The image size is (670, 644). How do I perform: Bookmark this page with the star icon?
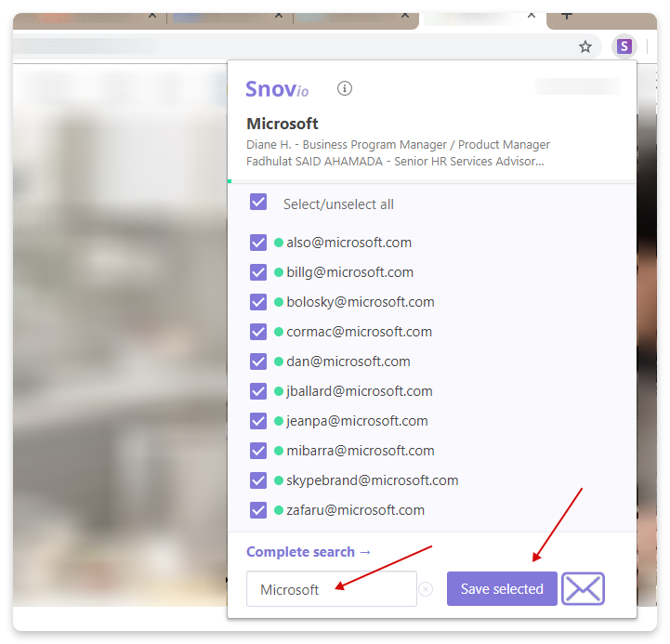585,46
